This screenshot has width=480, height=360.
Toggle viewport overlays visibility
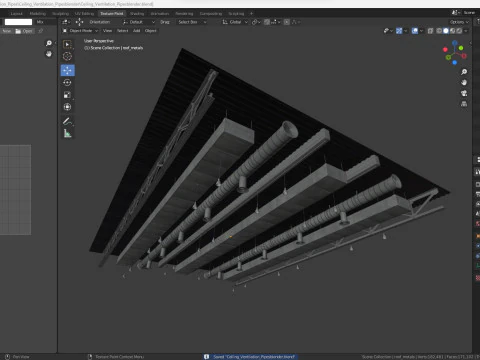click(415, 31)
